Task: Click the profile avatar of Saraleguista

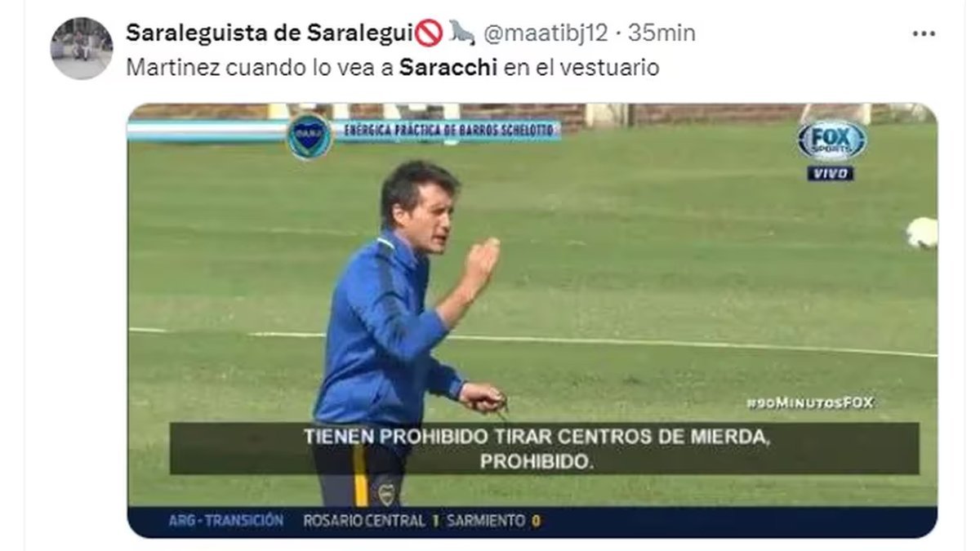Action: 82,48
